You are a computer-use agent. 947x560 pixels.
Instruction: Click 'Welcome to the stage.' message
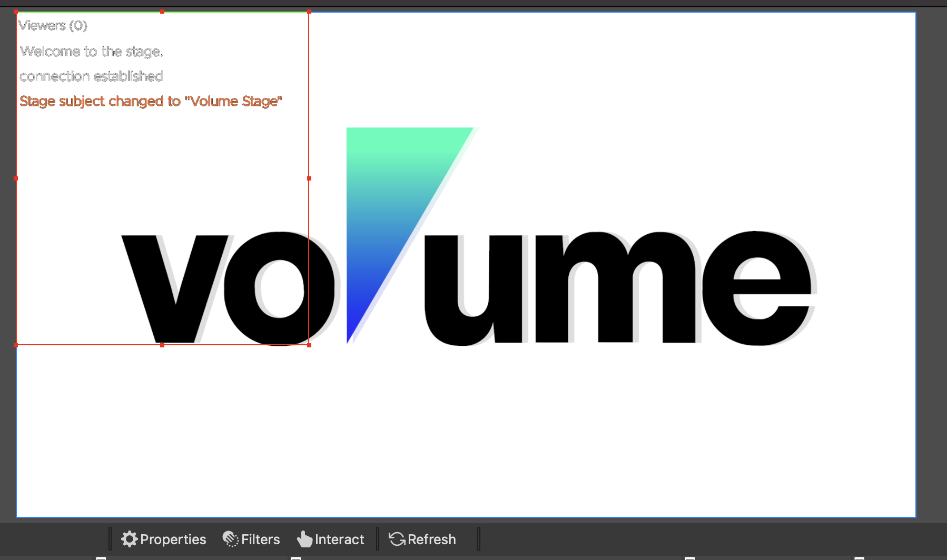[x=92, y=51]
